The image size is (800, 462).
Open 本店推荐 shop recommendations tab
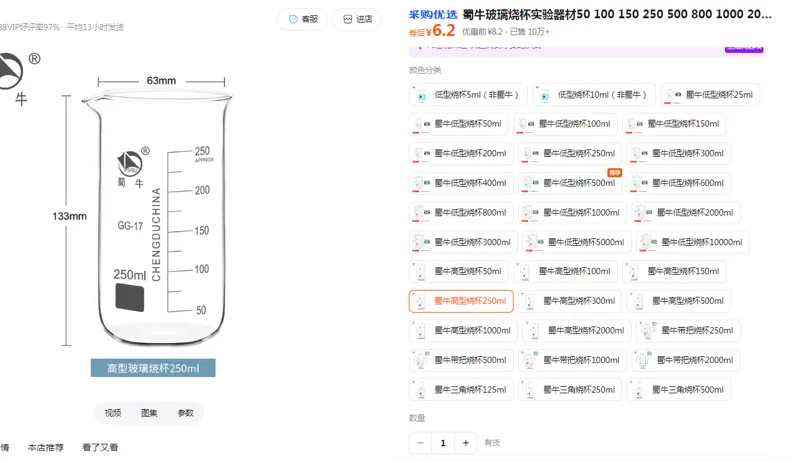[x=46, y=448]
